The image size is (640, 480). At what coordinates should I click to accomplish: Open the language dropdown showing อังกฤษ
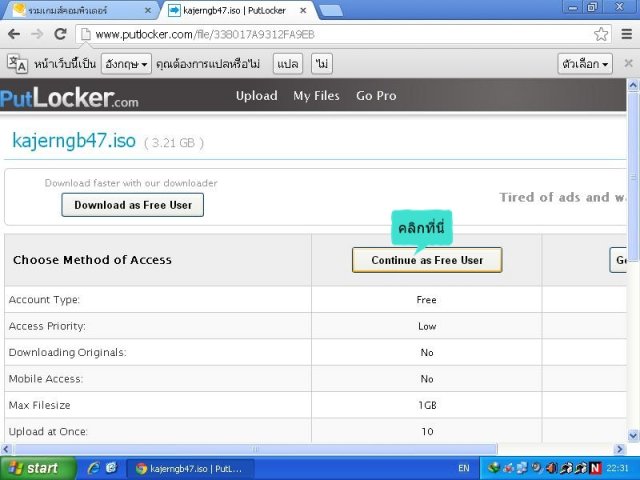pos(127,64)
